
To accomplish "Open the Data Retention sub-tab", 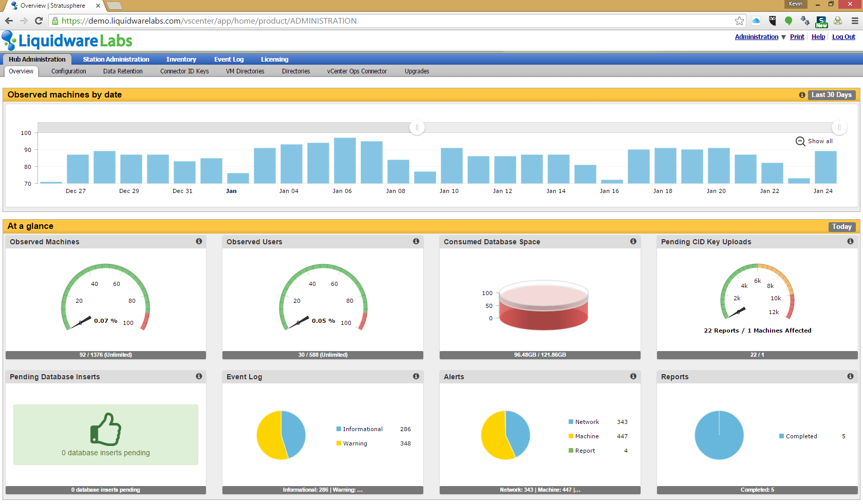I will 123,71.
